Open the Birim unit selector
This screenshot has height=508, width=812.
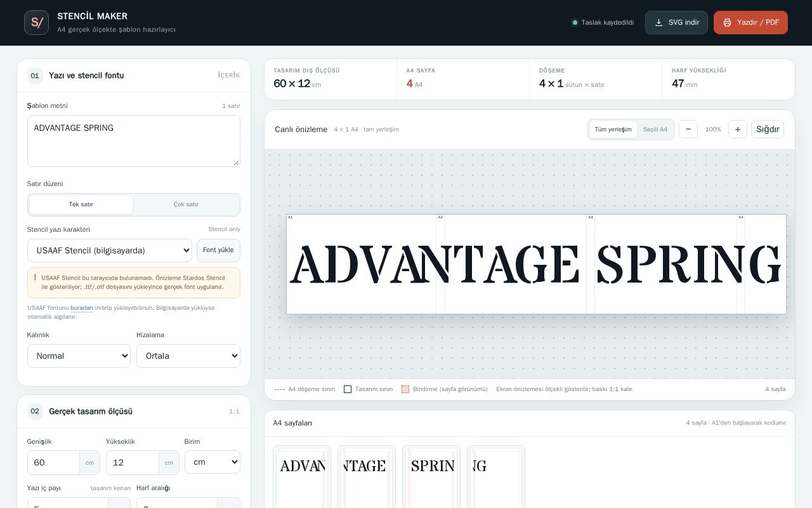pos(213,462)
